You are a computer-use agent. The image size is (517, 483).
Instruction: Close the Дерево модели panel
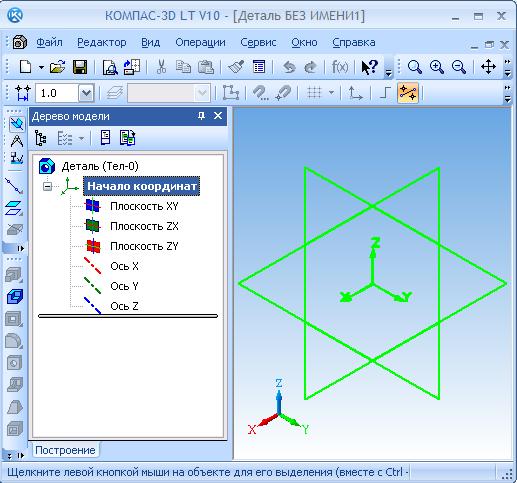coord(218,116)
